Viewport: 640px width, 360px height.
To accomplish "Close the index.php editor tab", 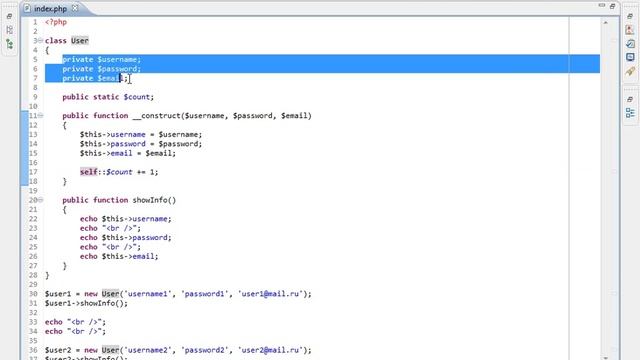I will (75, 8).
